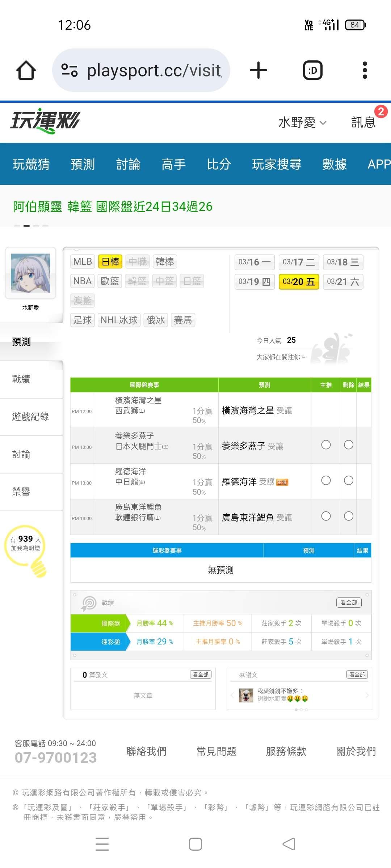The width and height of the screenshot is (391, 868).
Task: Open 常見問題 footer link
Action: 216,752
